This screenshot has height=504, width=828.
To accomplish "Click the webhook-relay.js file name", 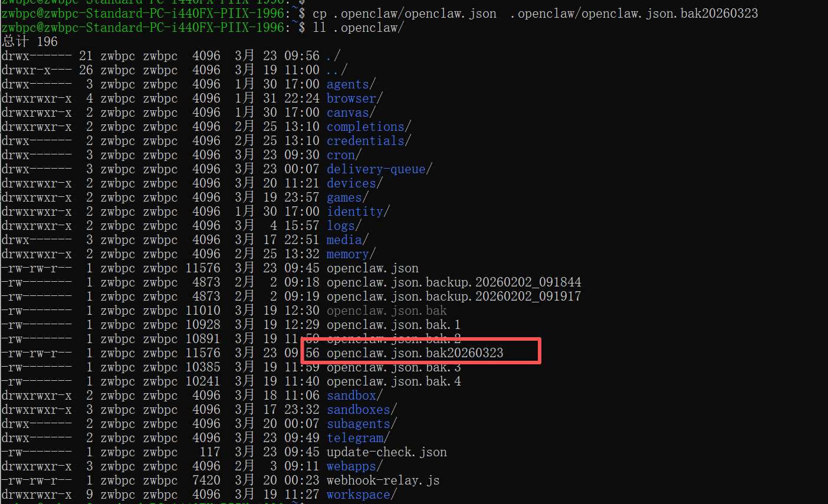I will 383,480.
